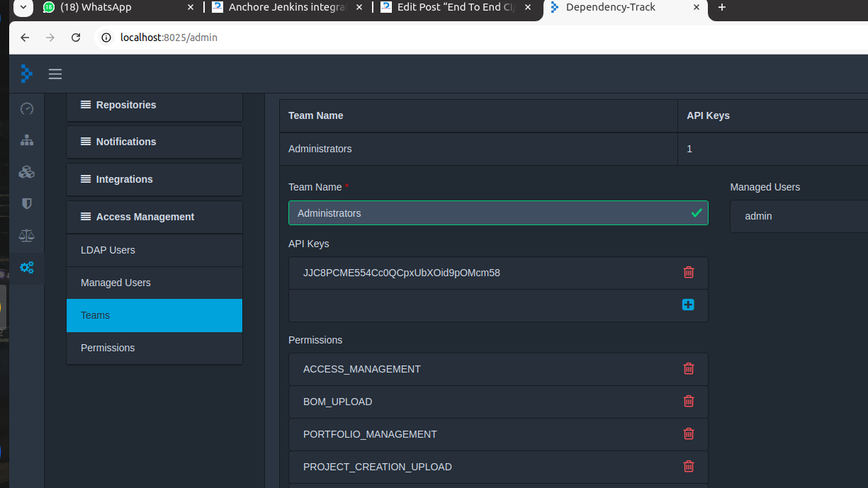Viewport: 868px width, 488px height.
Task: Remove PROJECT_CREATION_UPLOAD permission via trash icon
Action: click(688, 466)
